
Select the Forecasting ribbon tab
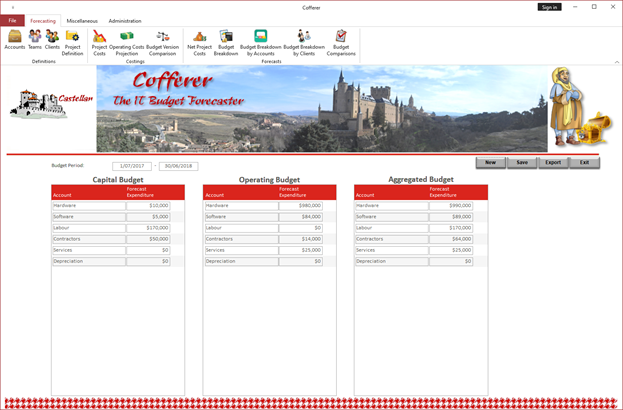point(43,21)
